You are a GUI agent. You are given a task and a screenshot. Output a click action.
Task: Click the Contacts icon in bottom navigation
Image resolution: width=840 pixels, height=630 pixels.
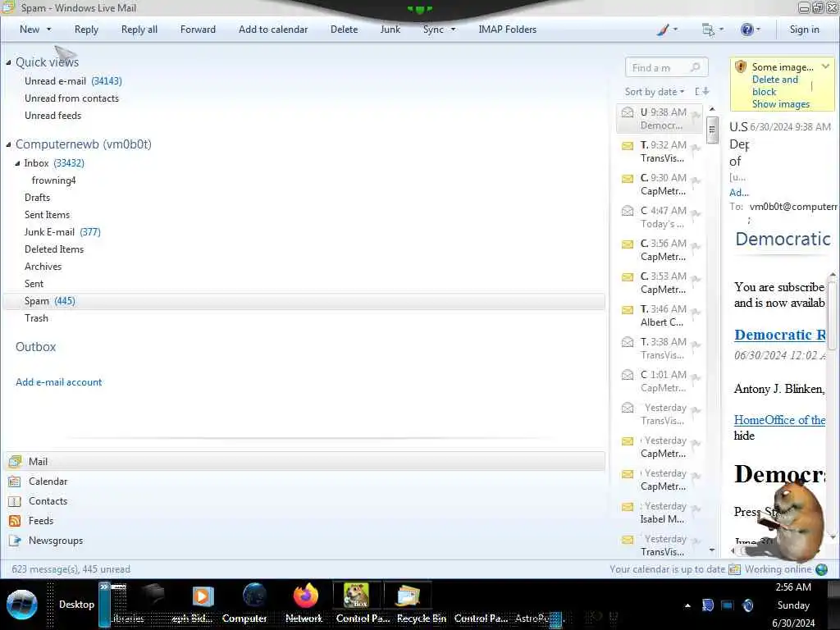click(15, 501)
